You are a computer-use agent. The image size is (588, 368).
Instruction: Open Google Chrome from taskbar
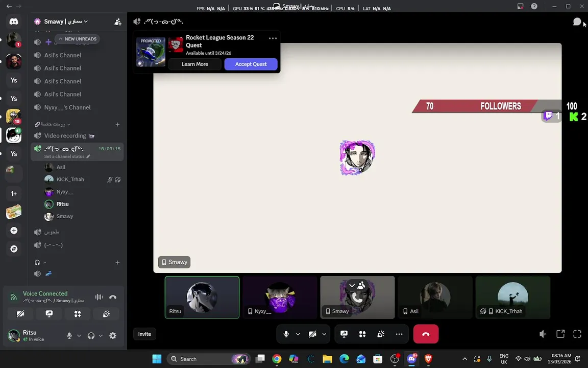(277, 359)
